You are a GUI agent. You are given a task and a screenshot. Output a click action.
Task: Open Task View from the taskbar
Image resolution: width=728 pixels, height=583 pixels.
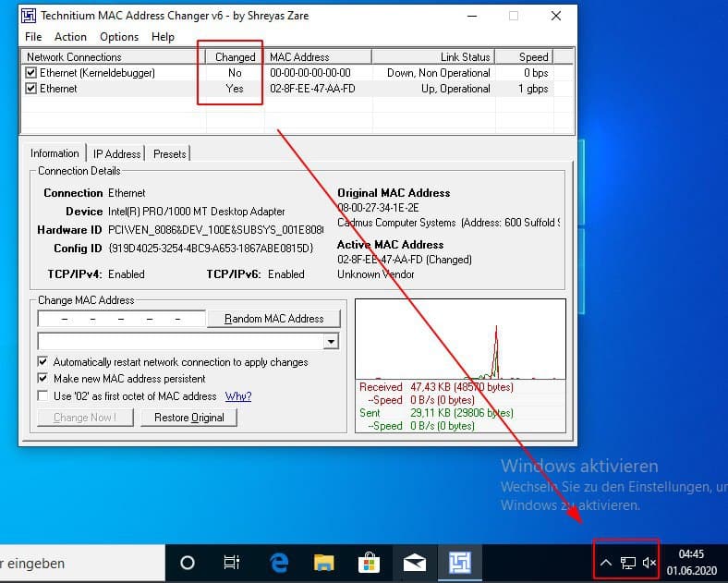point(232,563)
